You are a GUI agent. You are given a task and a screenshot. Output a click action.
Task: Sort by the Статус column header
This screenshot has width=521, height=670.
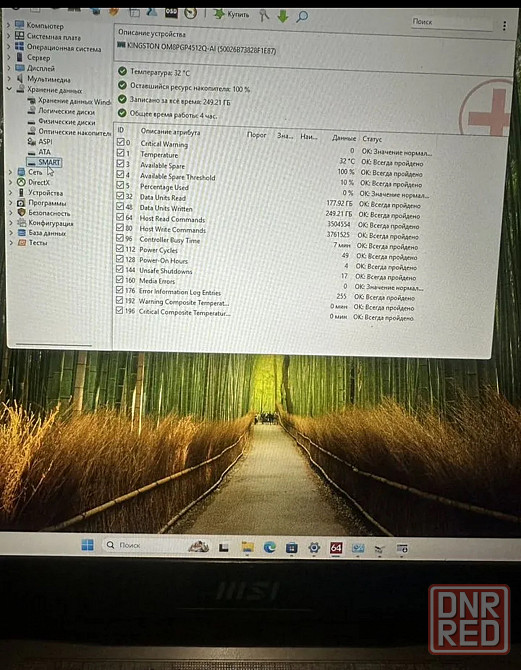[372, 139]
